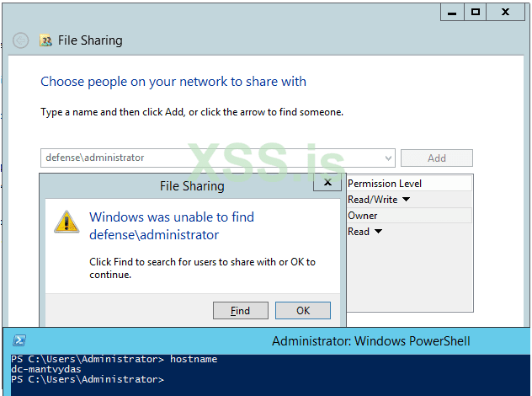Click the warning triangle icon in the dialog
Image resolution: width=532 pixels, height=396 pixels.
pyautogui.click(x=66, y=222)
